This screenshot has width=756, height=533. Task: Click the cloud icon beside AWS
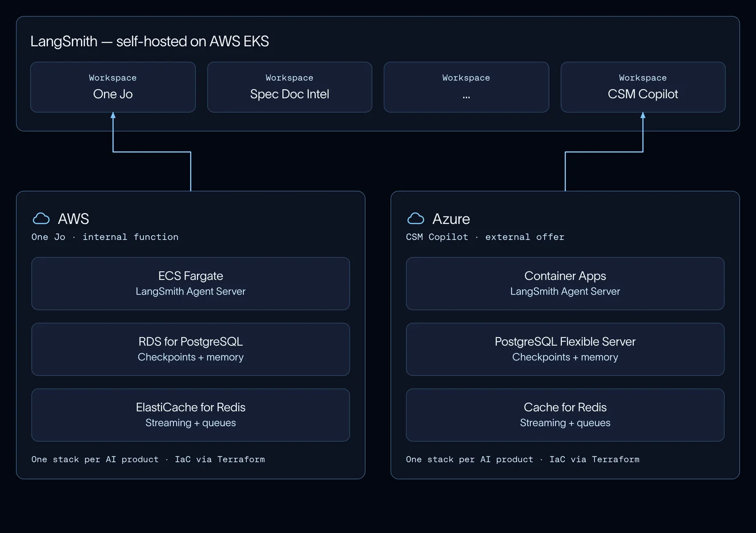[41, 218]
